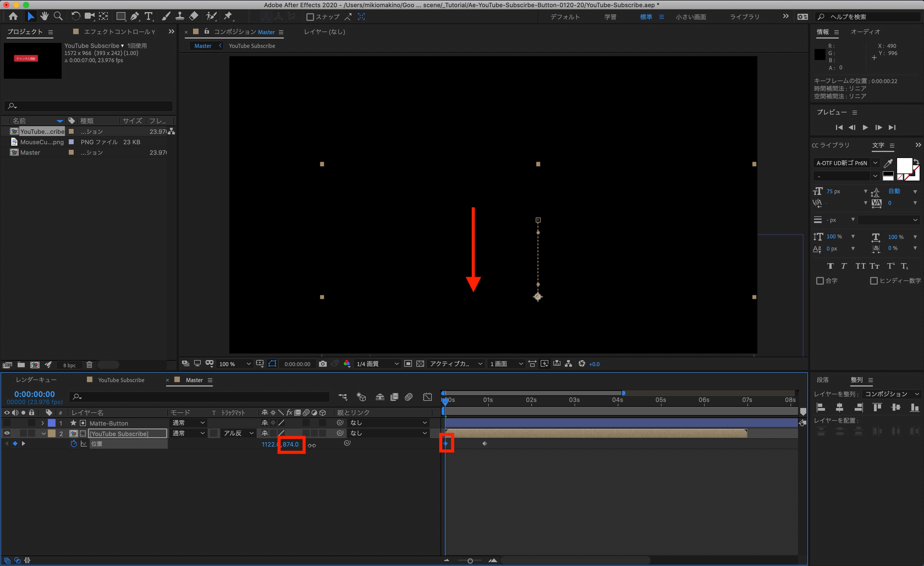The width and height of the screenshot is (924, 566).
Task: Select the Puppet Pin tool
Action: [x=228, y=16]
